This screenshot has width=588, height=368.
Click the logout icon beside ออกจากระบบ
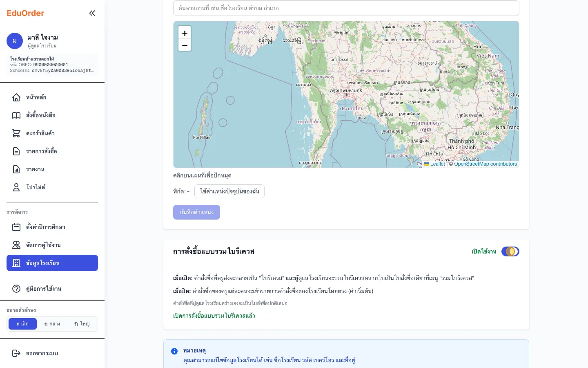click(x=16, y=353)
